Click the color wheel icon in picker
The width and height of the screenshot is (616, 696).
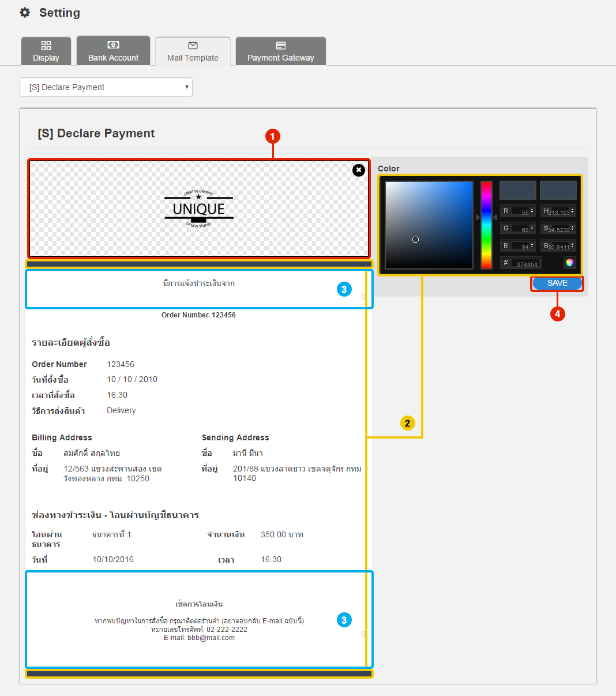coord(569,263)
